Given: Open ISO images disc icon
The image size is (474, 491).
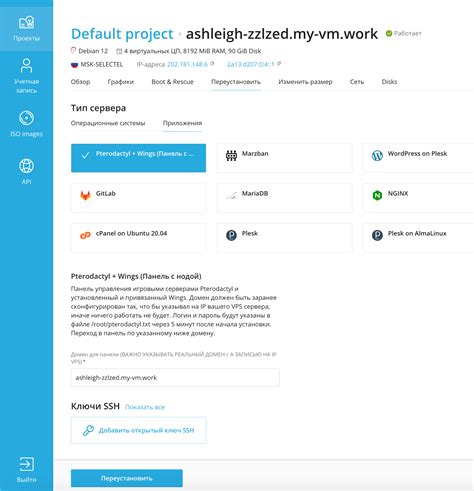Looking at the screenshot, I should pos(26,118).
